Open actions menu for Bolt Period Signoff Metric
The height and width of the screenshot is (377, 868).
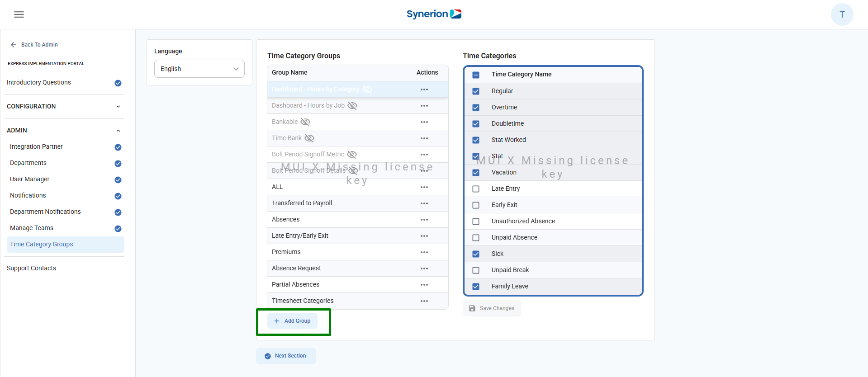[424, 155]
